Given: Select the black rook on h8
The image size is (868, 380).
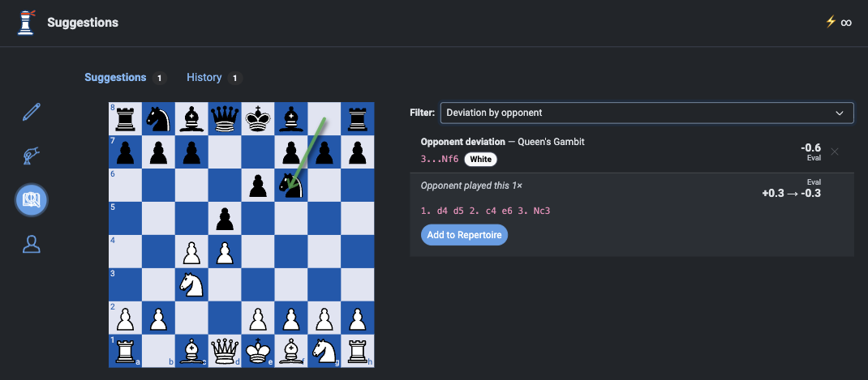Looking at the screenshot, I should coord(357,119).
